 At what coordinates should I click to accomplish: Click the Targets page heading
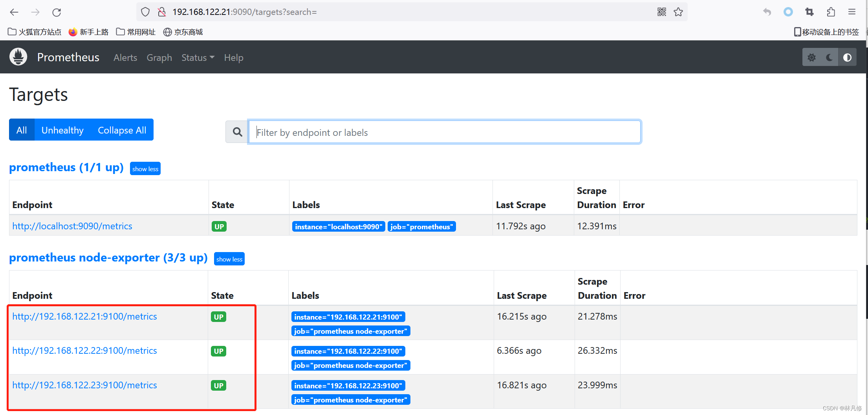(38, 95)
